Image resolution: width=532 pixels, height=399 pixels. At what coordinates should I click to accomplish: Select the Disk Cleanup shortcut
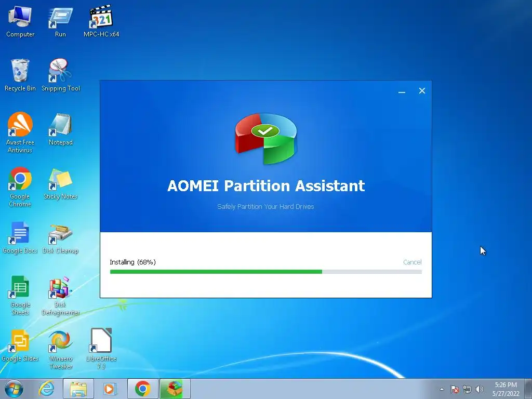(x=60, y=238)
